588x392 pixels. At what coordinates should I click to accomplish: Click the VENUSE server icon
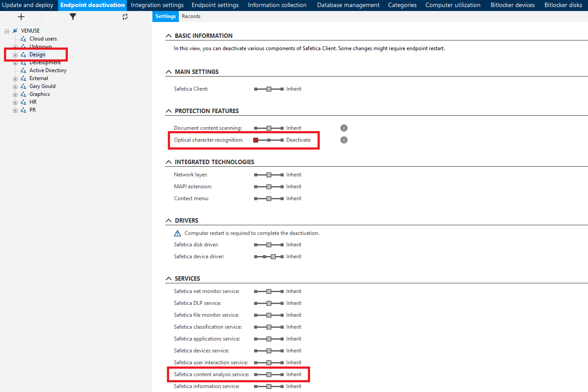pyautogui.click(x=15, y=31)
